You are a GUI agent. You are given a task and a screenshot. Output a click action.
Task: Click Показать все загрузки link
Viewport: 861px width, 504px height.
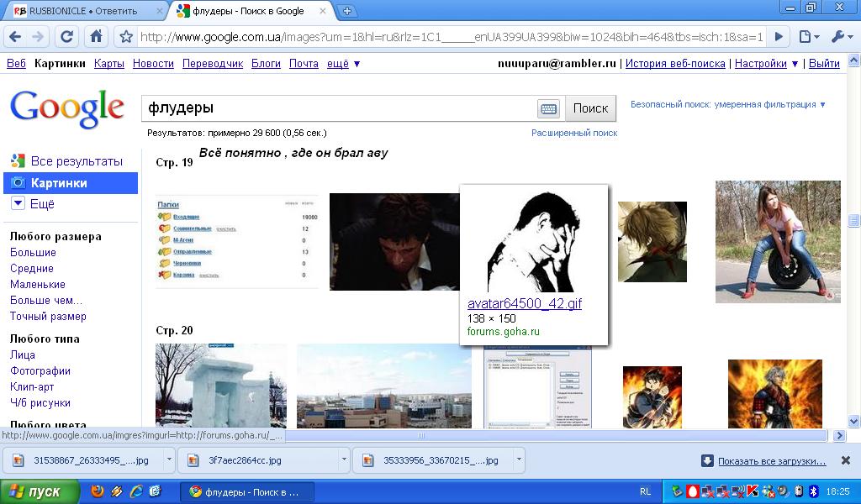[772, 461]
